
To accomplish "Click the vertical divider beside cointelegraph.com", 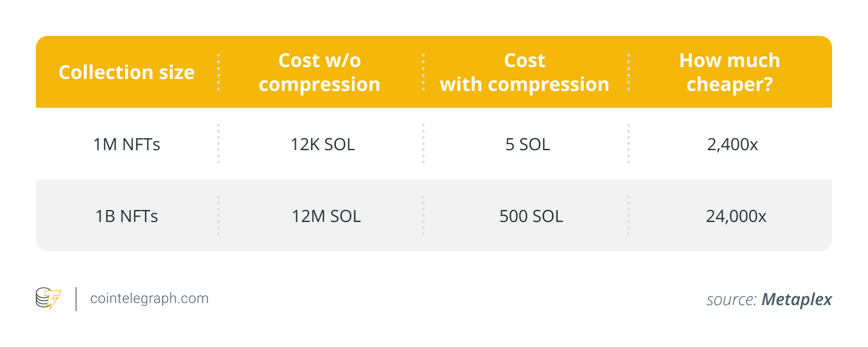I will point(76,299).
